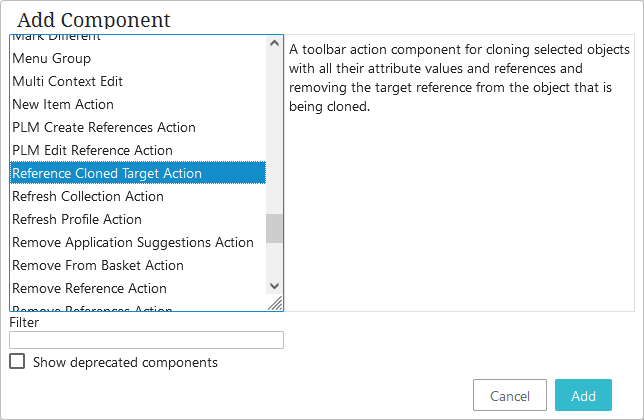644x420 pixels.
Task: Select PLM Edit Reference Action
Action: click(x=92, y=150)
